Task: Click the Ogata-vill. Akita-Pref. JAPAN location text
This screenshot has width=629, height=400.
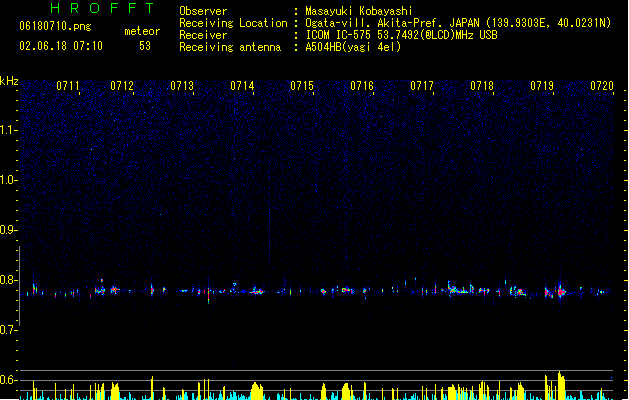Action: [458, 23]
